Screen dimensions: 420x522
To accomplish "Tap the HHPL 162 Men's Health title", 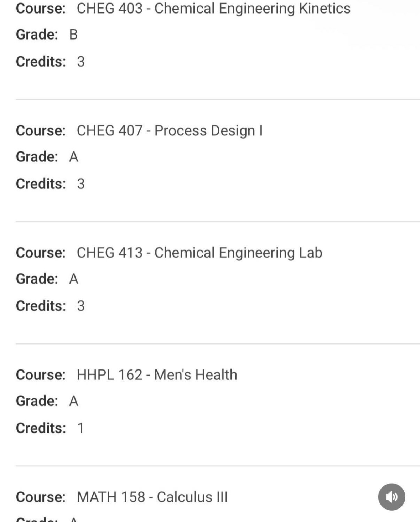I will click(x=157, y=375).
